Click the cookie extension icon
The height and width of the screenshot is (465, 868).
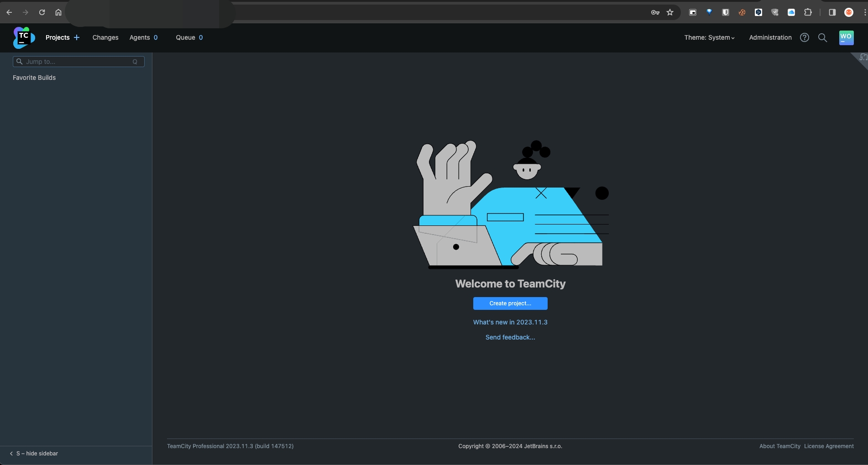click(x=742, y=12)
